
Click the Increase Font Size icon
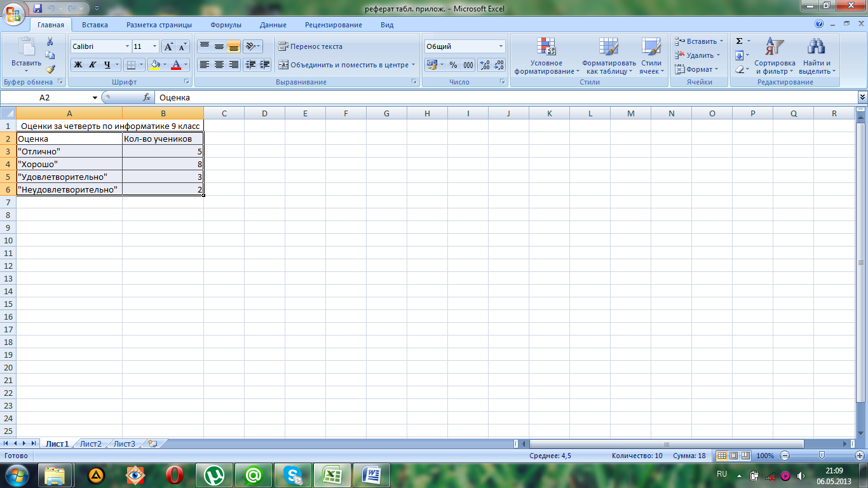(168, 46)
